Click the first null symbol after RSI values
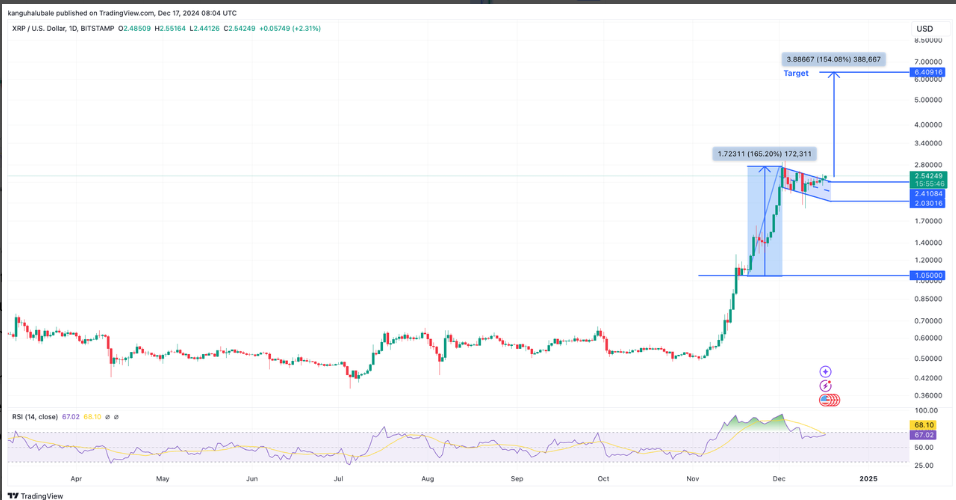The width and height of the screenshot is (956, 500). coord(106,417)
